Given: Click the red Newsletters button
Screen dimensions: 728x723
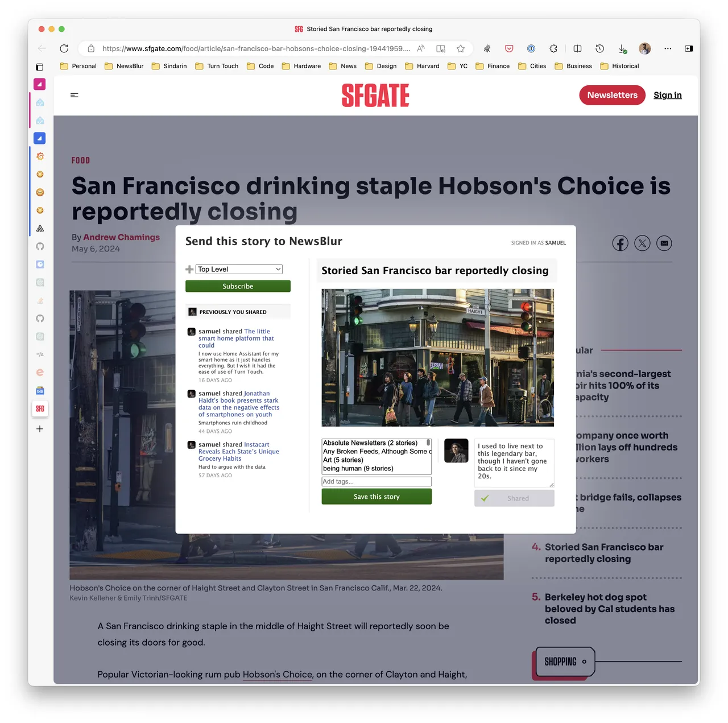Looking at the screenshot, I should pos(612,95).
